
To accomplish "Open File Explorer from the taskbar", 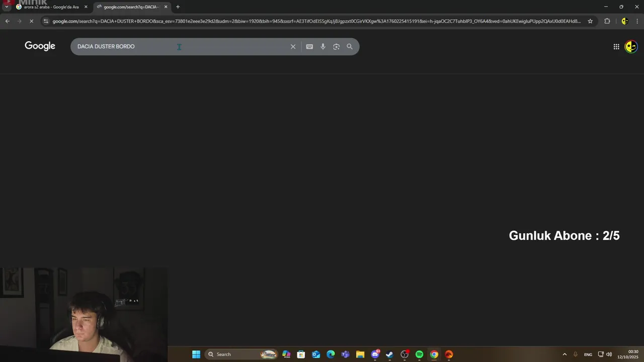I will pyautogui.click(x=360, y=354).
